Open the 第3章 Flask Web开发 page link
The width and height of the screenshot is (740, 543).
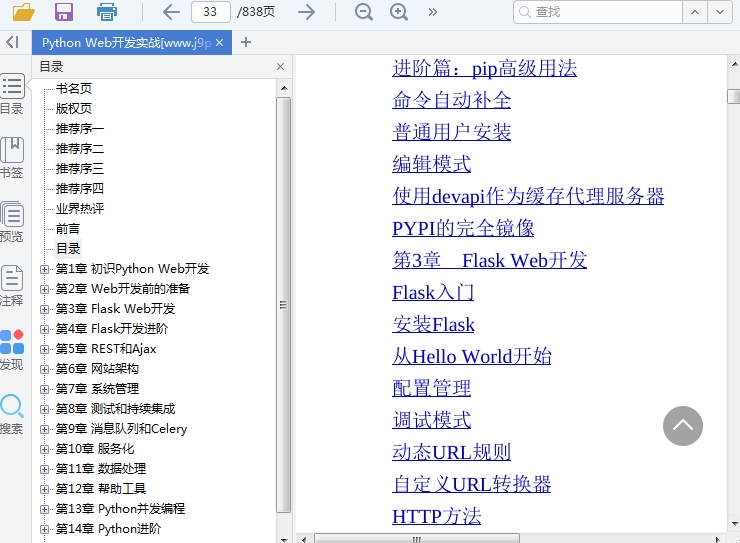(x=489, y=260)
